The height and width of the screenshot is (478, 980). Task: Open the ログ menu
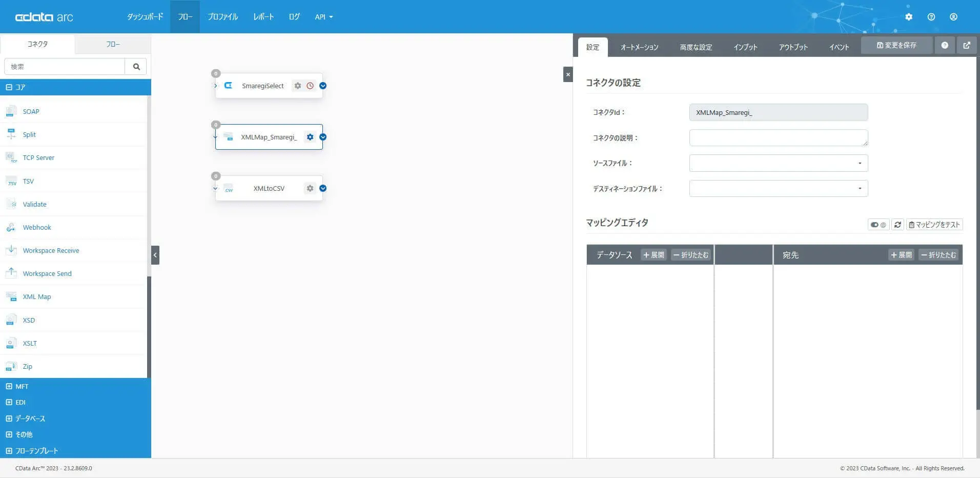click(x=294, y=17)
